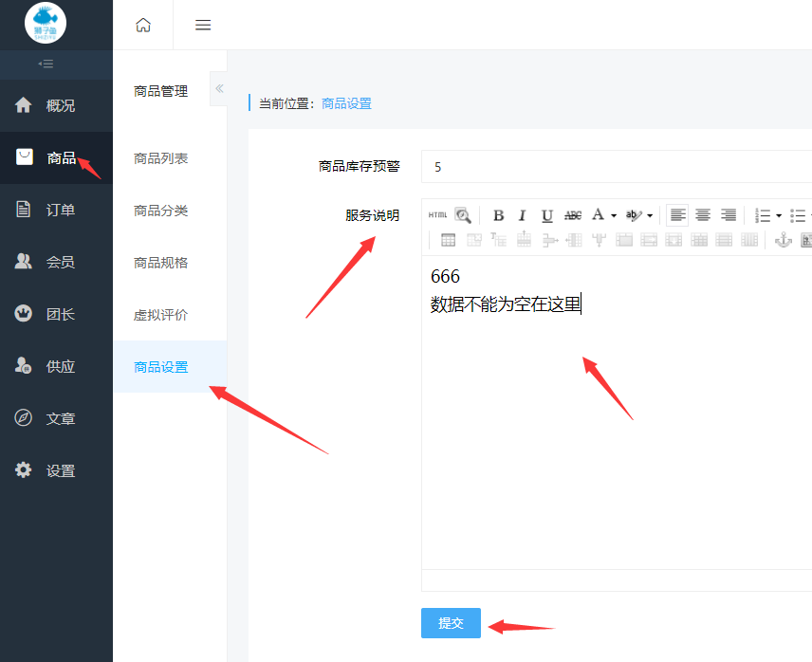
Task: Open the ordered list style dropdown
Action: [x=779, y=216]
